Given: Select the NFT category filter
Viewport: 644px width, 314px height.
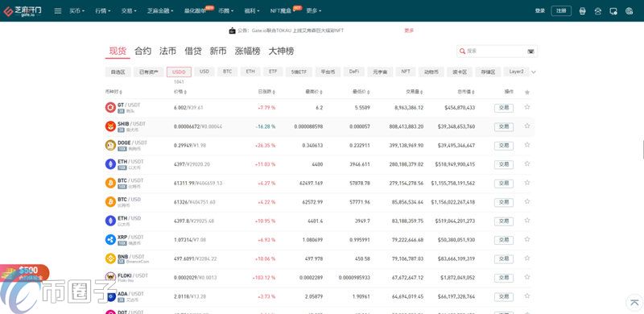Looking at the screenshot, I should pos(406,72).
